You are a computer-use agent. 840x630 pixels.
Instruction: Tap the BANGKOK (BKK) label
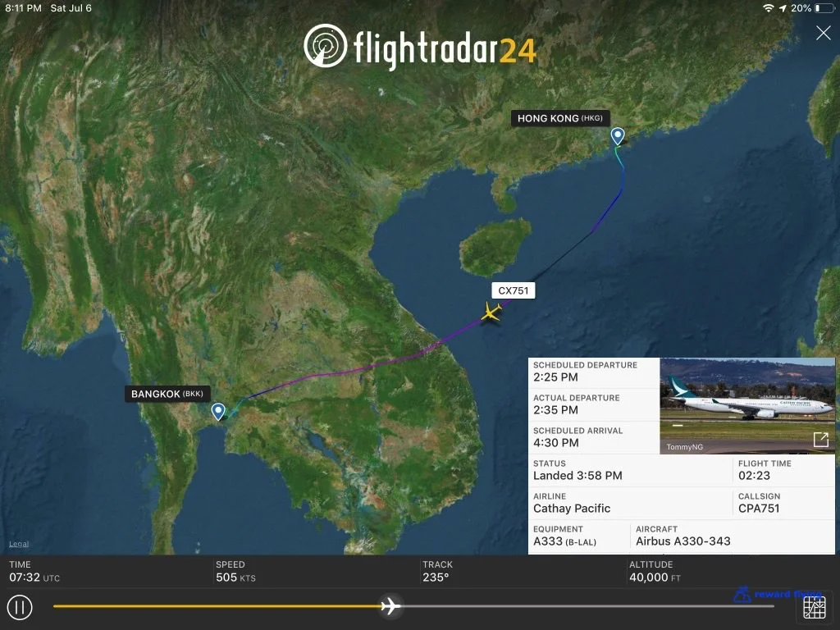[x=167, y=394]
